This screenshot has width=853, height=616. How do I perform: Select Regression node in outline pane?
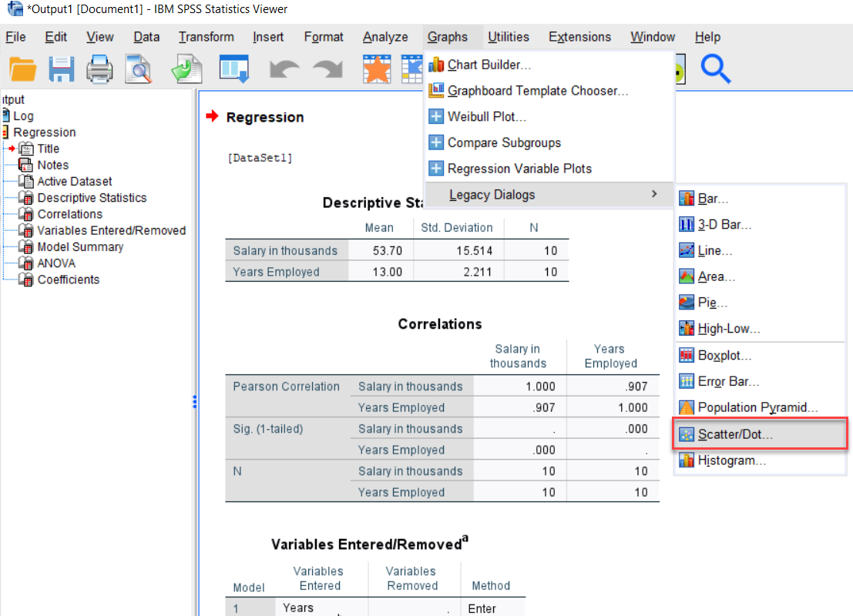45,132
